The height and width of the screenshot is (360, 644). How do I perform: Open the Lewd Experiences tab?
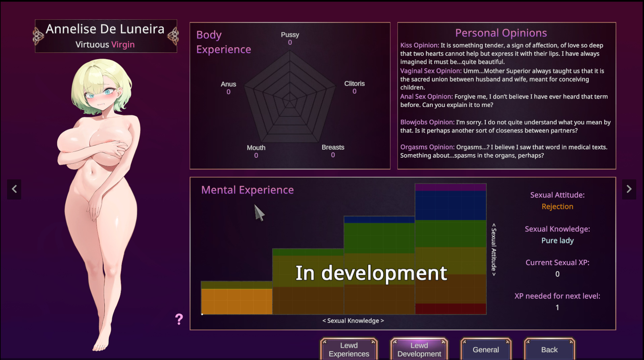[x=349, y=350]
